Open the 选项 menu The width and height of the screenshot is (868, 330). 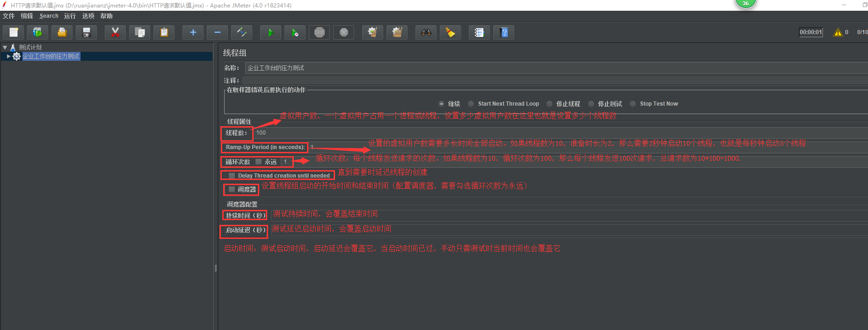coord(88,16)
